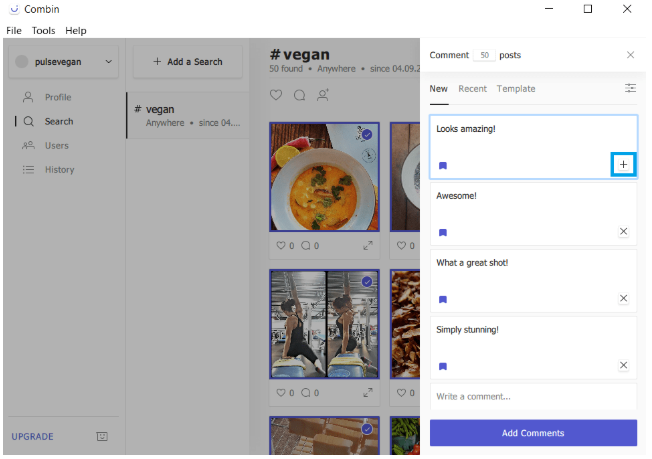Open comment filter settings icon
Viewport: 652px width, 459px height.
[630, 89]
